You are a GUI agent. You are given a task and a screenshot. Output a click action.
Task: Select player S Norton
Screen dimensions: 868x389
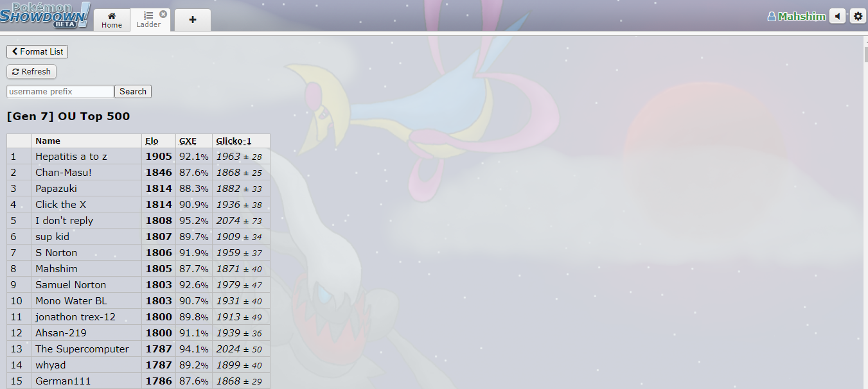click(x=56, y=252)
